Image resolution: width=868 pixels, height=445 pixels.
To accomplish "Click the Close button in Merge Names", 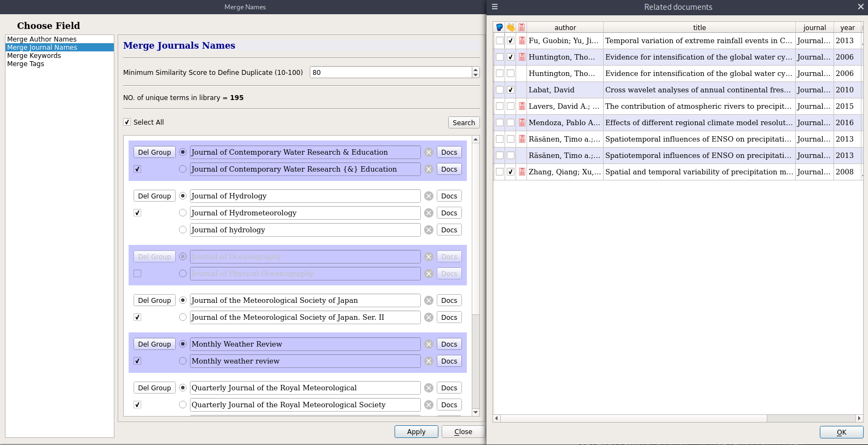I will click(463, 432).
